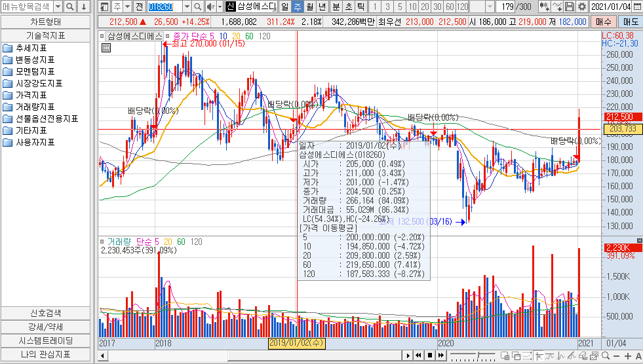
Task: Click the plus zoom-in icon
Action: click(x=627, y=355)
